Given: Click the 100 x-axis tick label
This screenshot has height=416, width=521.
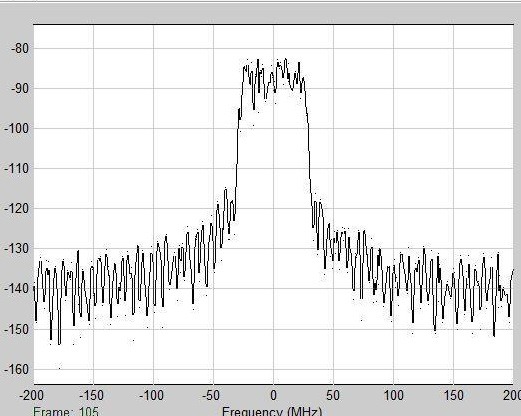Looking at the screenshot, I should pyautogui.click(x=394, y=396).
